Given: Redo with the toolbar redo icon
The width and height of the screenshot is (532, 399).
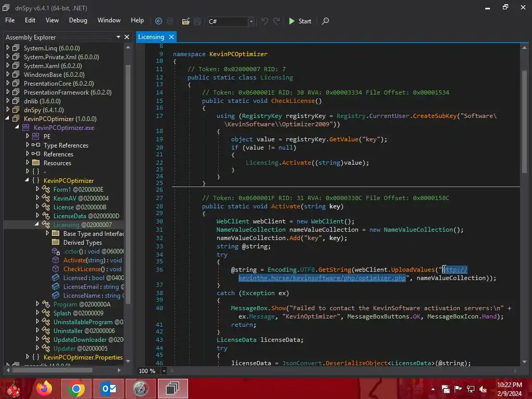Looking at the screenshot, I should coord(276,21).
